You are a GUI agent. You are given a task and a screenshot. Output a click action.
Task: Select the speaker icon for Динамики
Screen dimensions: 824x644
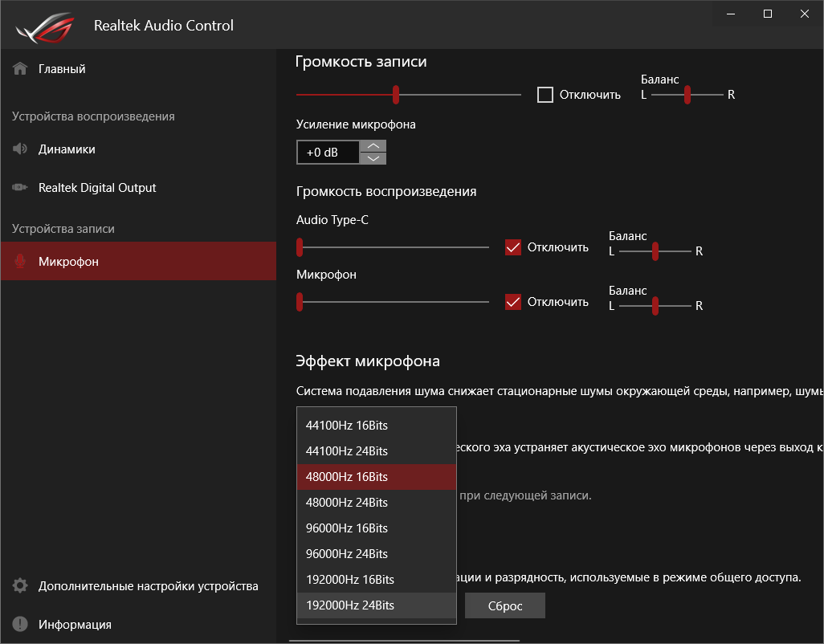point(20,149)
